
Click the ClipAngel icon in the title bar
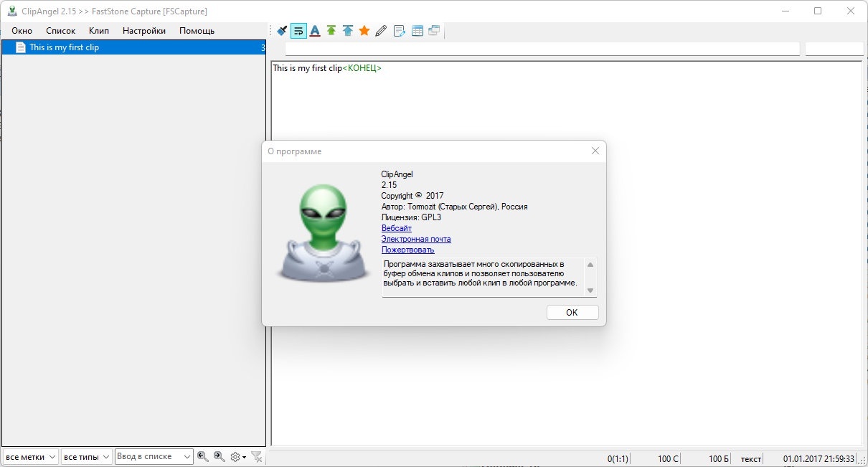coord(11,11)
